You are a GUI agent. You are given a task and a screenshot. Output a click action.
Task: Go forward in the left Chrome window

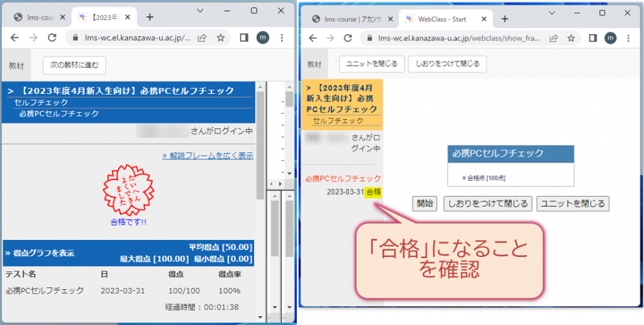[x=33, y=38]
